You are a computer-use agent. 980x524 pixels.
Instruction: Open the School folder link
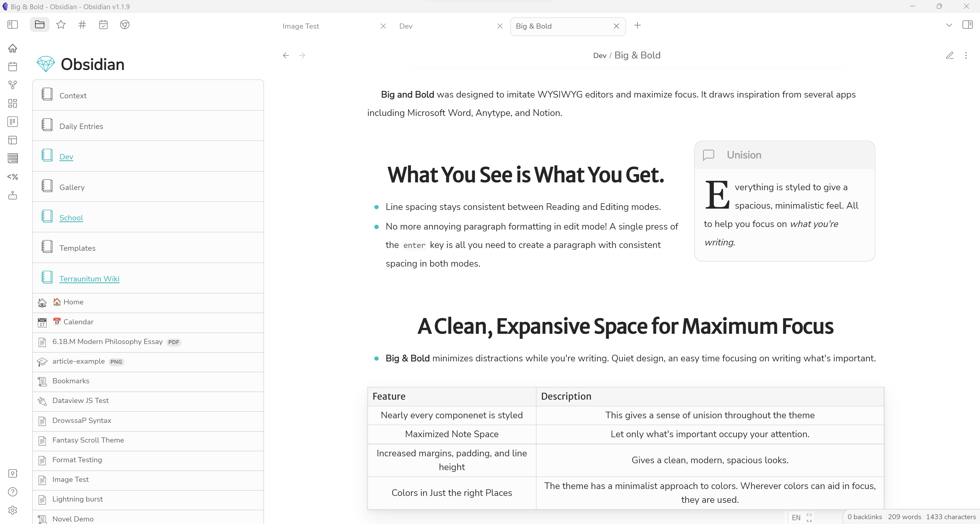click(x=71, y=218)
